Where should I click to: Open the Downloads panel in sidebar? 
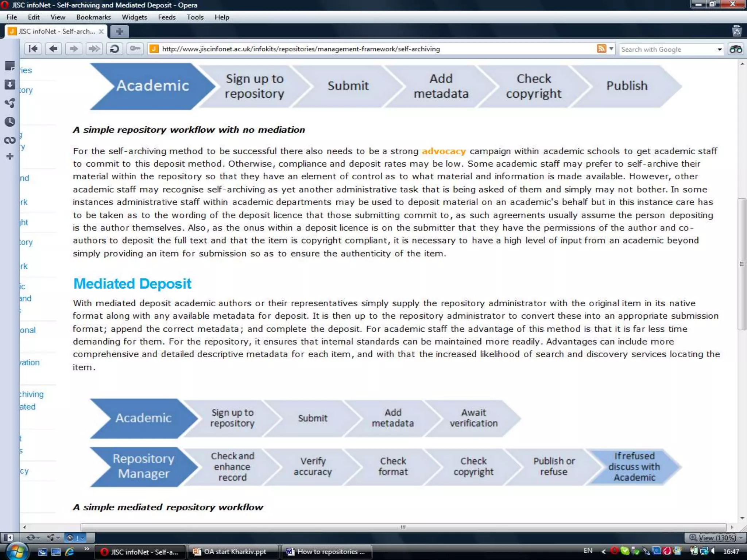(10, 85)
